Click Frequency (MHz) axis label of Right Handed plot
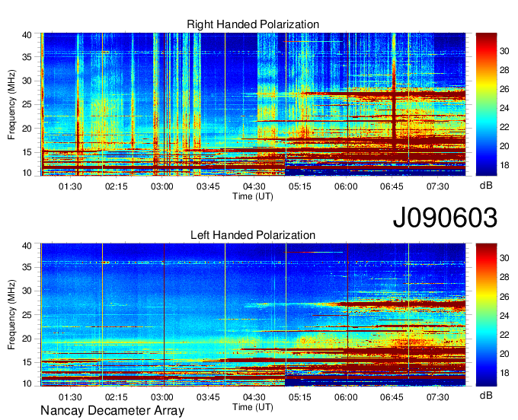 (11, 104)
